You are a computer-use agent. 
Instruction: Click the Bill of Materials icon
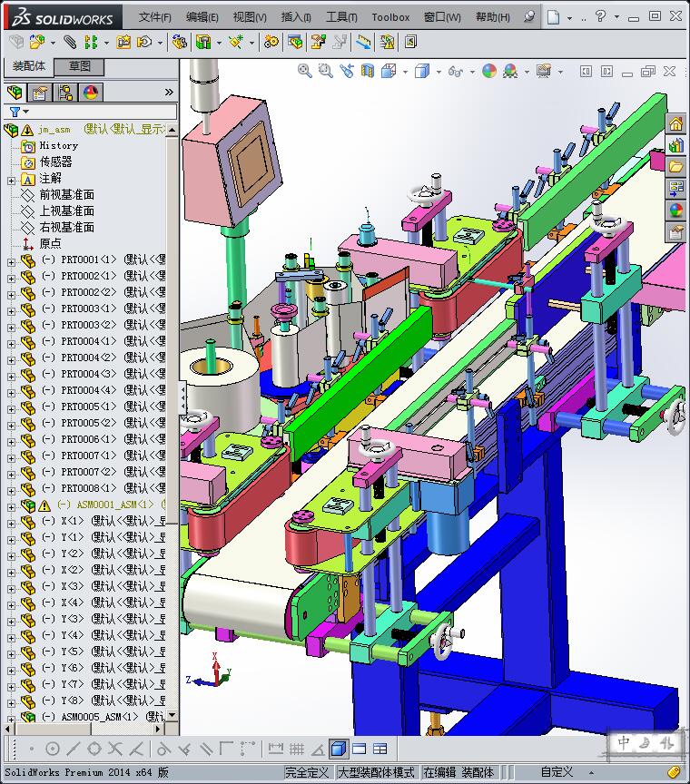(295, 42)
